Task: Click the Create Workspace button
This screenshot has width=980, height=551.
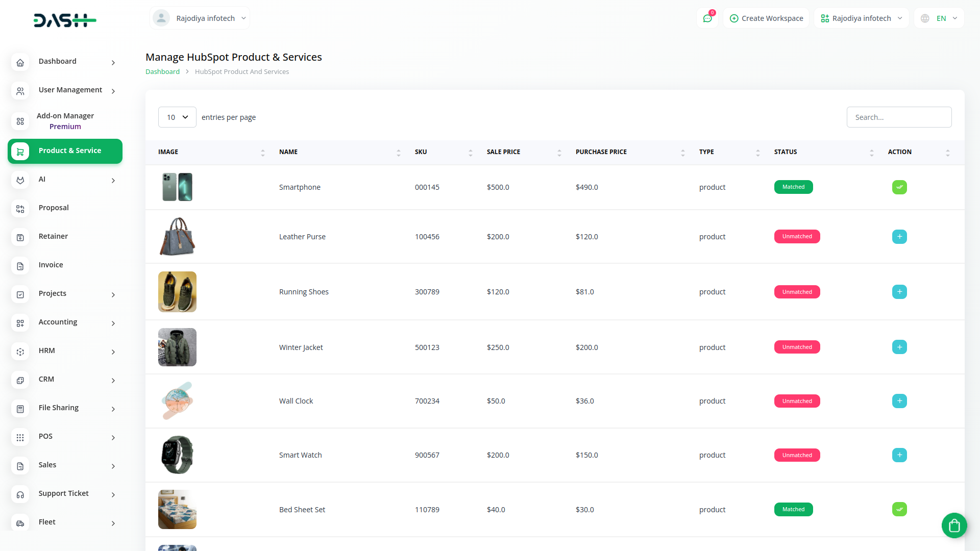Action: (x=766, y=18)
